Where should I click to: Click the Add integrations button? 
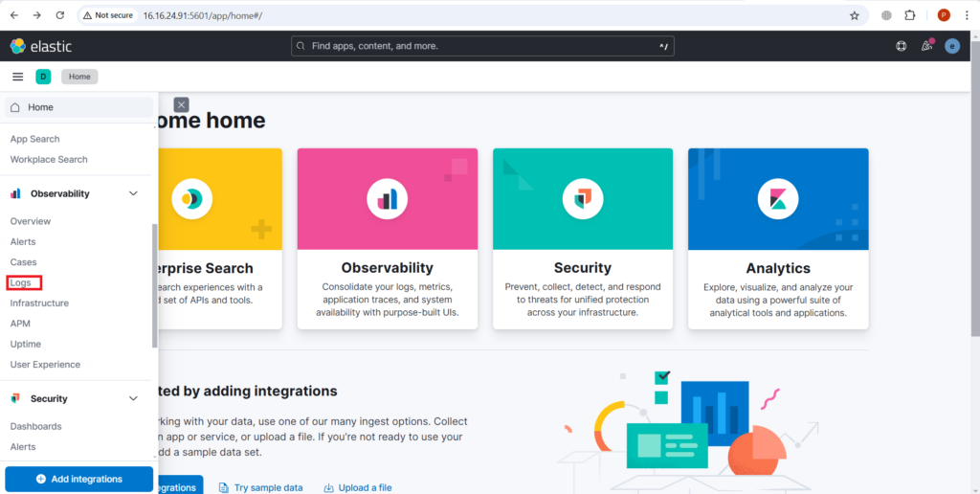78,479
